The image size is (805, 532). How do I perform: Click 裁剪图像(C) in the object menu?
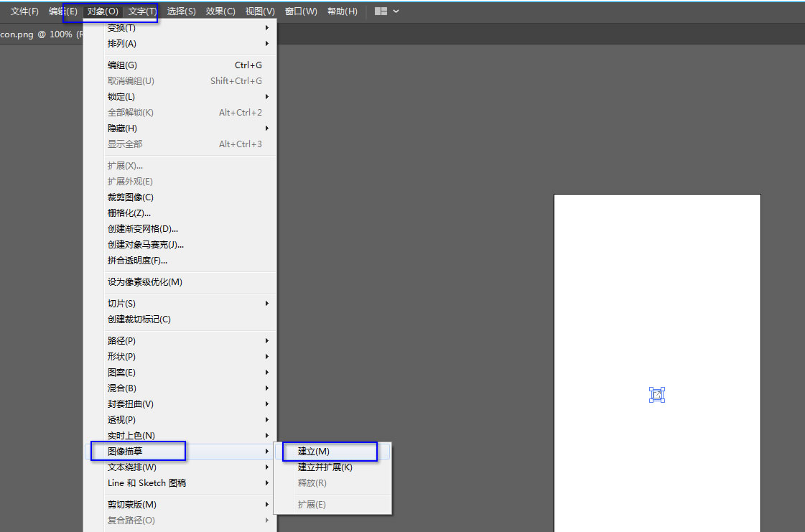[x=131, y=197]
